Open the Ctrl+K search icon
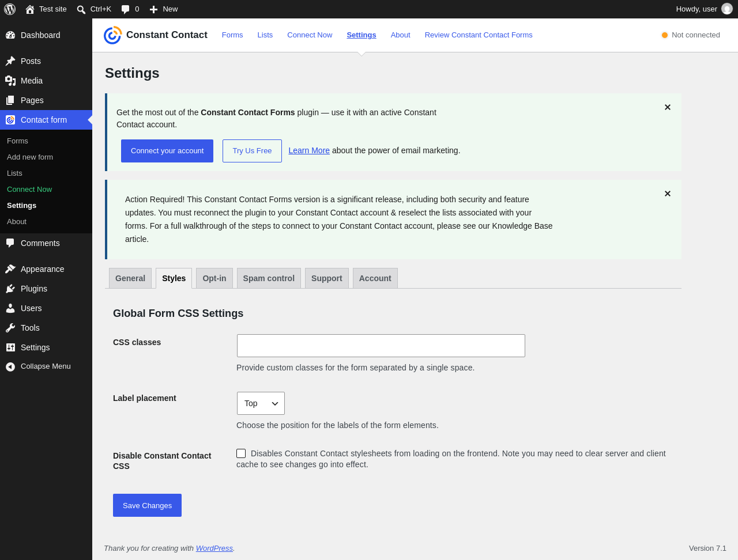 tap(81, 9)
